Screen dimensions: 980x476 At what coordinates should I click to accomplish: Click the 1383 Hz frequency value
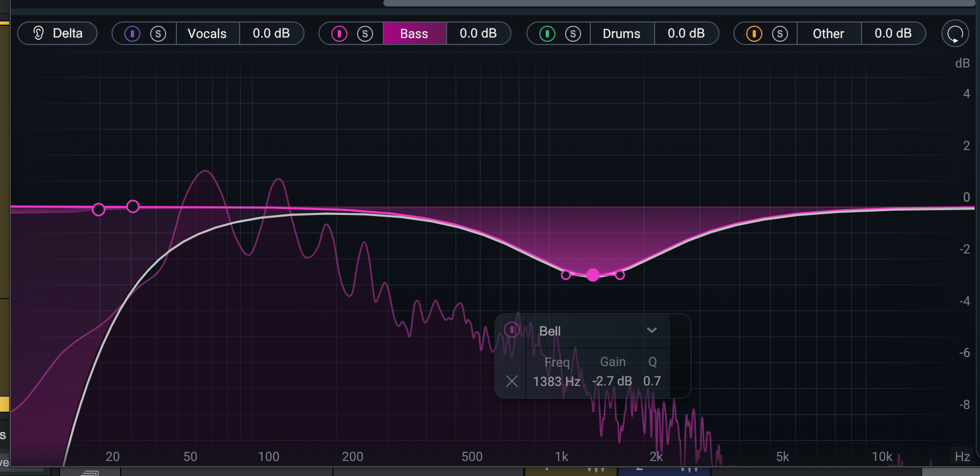(x=556, y=381)
